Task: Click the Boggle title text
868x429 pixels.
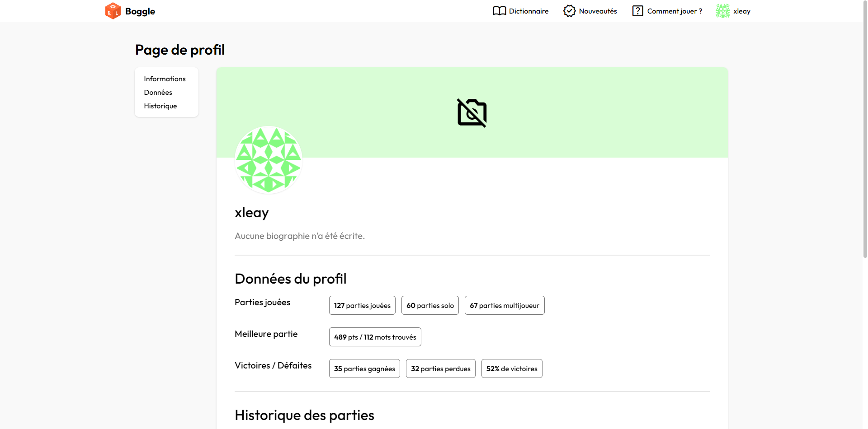Action: [x=140, y=11]
